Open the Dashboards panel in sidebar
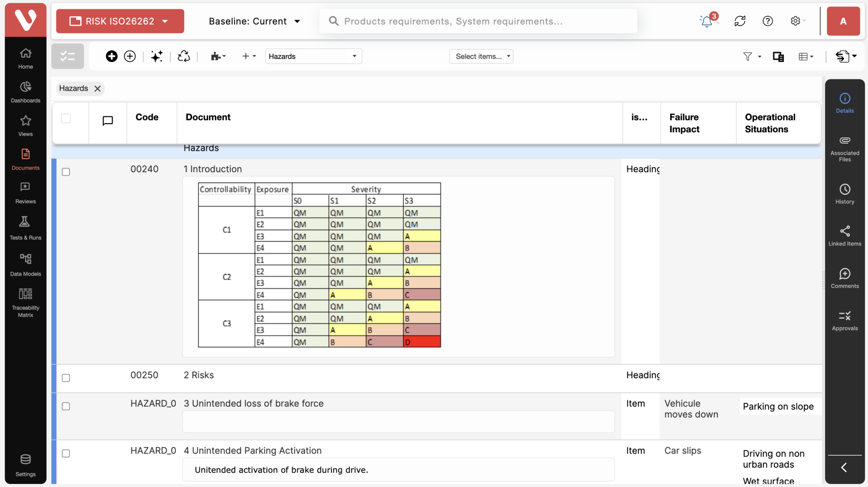 point(25,91)
